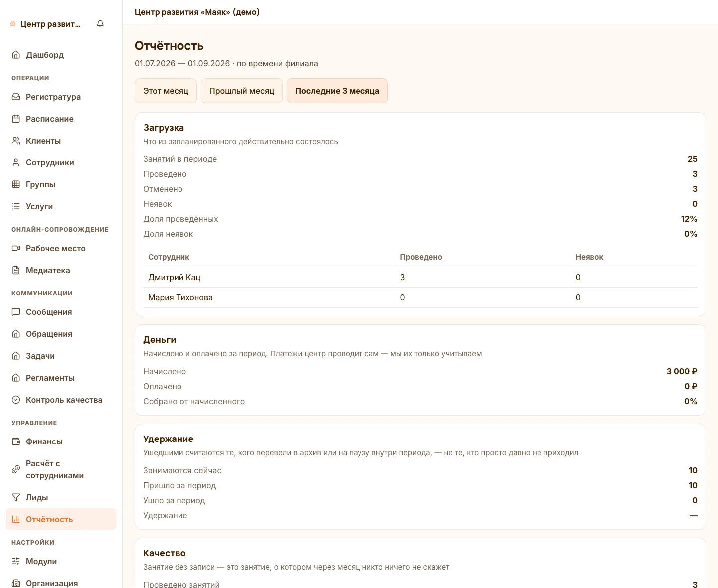The width and height of the screenshot is (718, 588).
Task: Click the Деньги section heading
Action: pyautogui.click(x=160, y=340)
